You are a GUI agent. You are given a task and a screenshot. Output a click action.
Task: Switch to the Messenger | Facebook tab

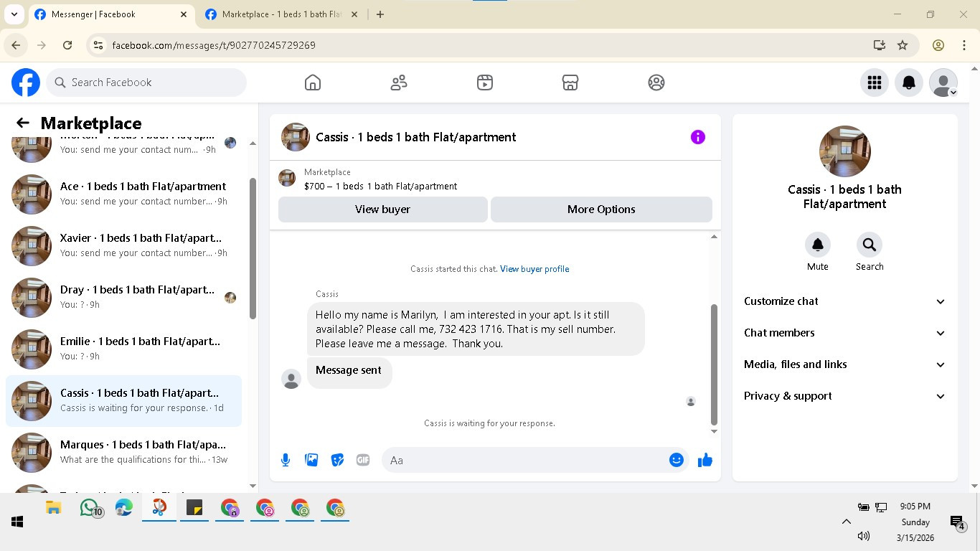point(111,14)
